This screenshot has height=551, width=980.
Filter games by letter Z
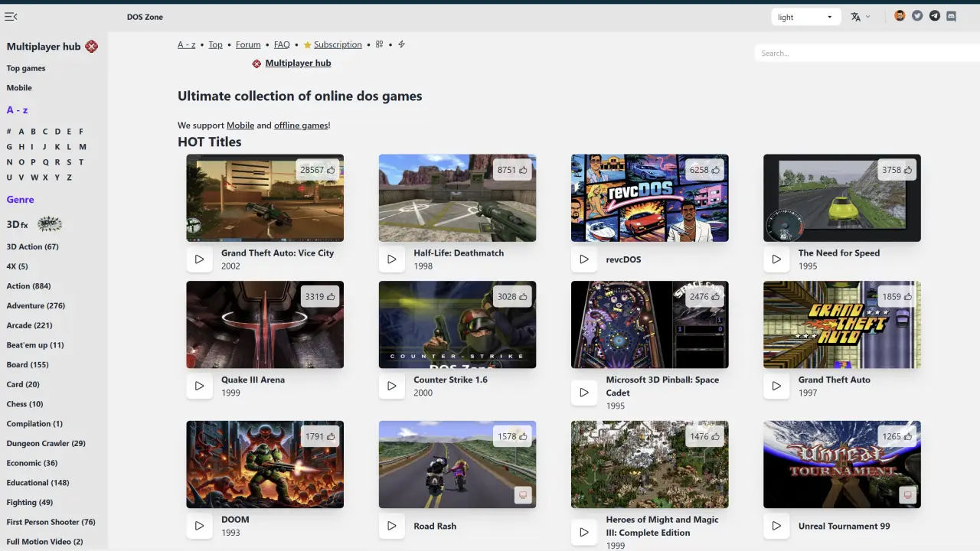click(69, 178)
